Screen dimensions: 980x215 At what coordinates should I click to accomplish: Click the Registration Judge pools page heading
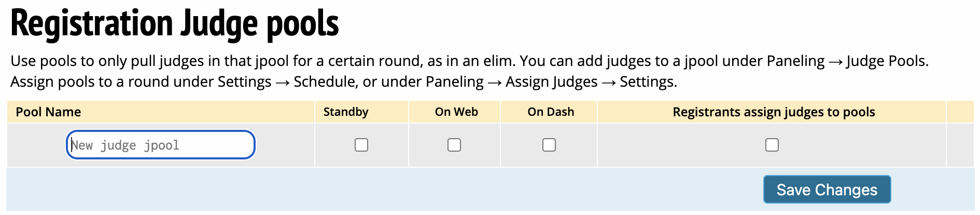(175, 24)
